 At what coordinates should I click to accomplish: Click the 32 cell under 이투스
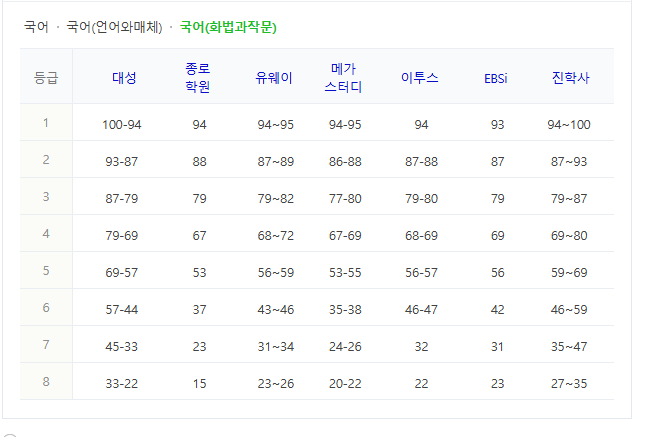pos(421,346)
